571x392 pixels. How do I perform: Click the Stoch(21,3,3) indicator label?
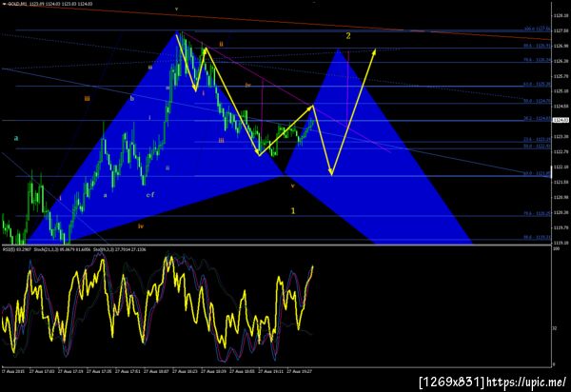tap(62, 249)
